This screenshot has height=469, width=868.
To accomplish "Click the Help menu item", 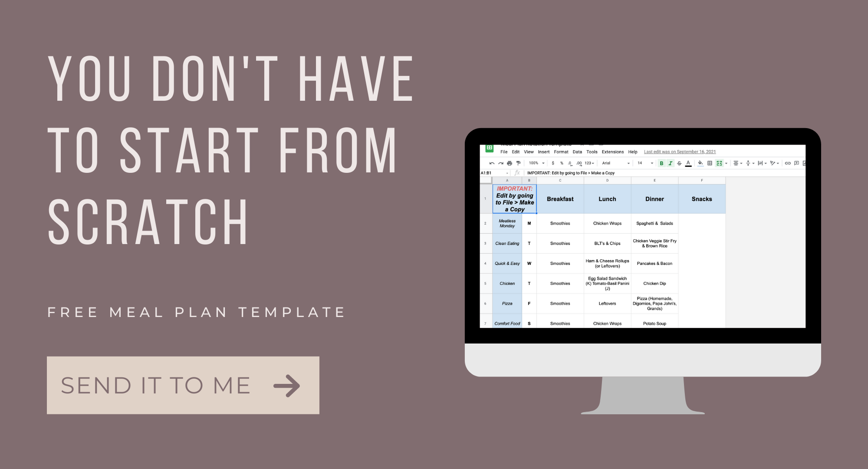I will tap(634, 151).
